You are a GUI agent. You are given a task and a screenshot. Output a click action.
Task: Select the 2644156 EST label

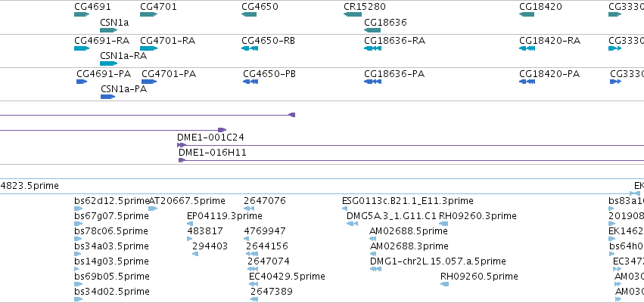[x=267, y=246]
